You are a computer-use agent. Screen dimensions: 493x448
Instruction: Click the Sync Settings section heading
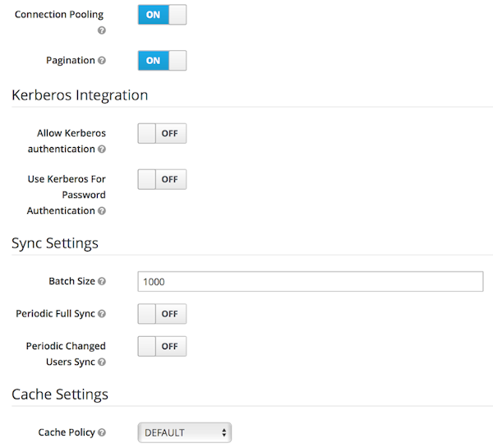coord(55,243)
